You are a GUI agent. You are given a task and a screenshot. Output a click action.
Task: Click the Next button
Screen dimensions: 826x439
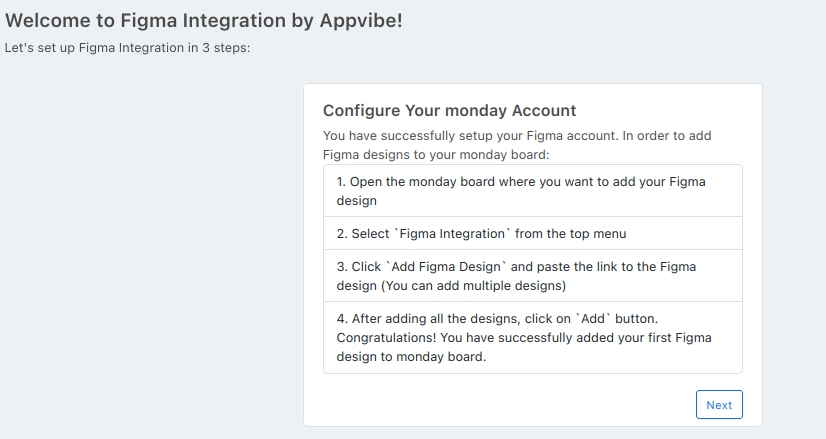tap(719, 405)
